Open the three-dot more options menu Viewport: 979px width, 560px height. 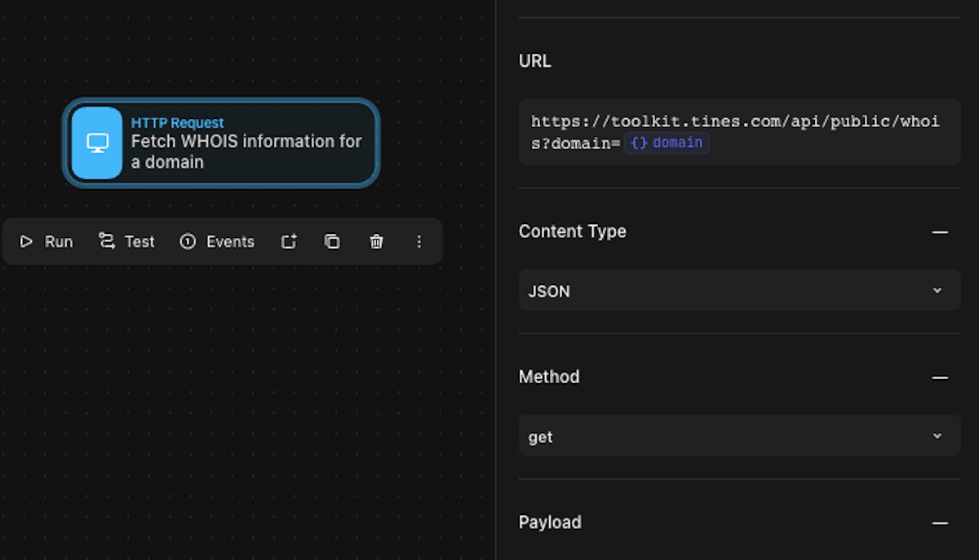click(419, 241)
